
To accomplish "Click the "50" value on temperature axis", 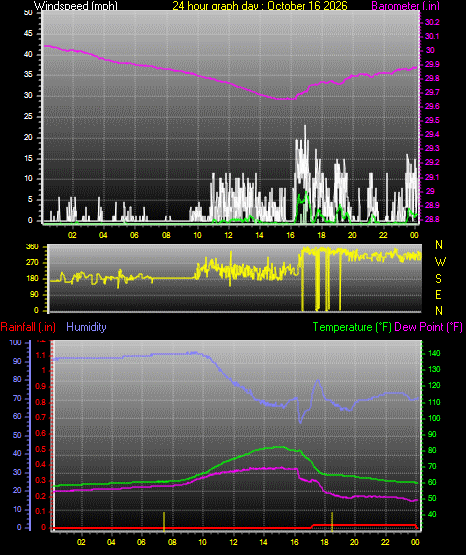I will pyautogui.click(x=432, y=498).
